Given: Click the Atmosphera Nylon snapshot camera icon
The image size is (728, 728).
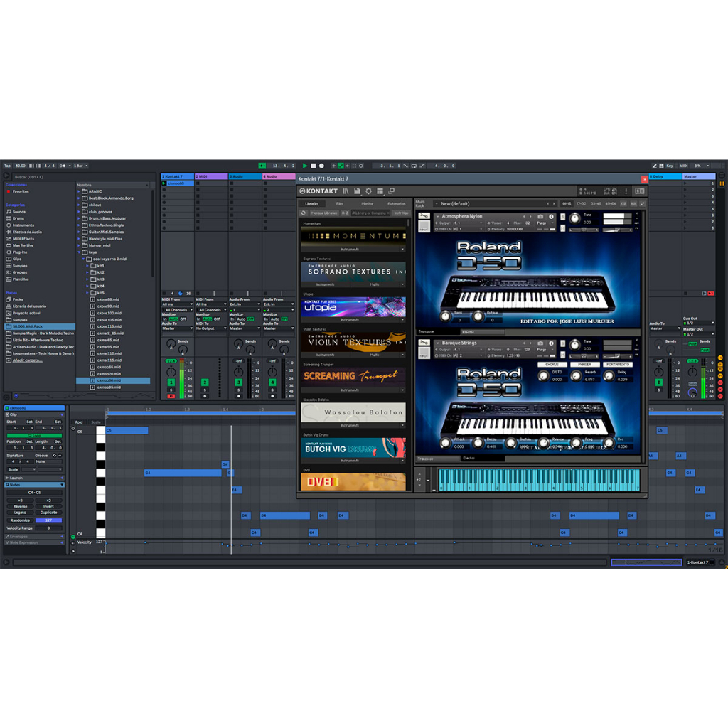Looking at the screenshot, I should click(x=540, y=216).
